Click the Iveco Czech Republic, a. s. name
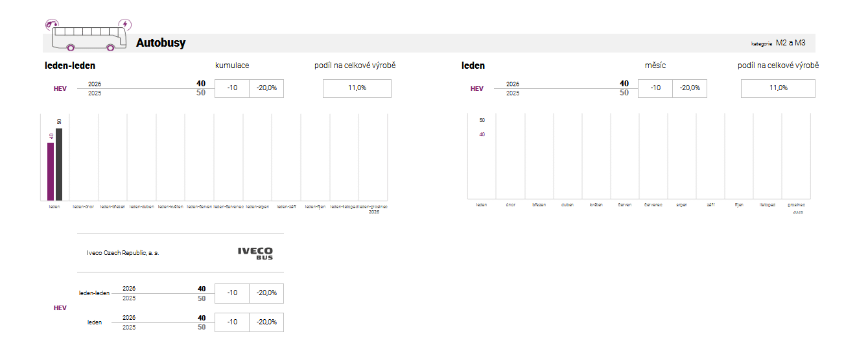 coord(123,253)
